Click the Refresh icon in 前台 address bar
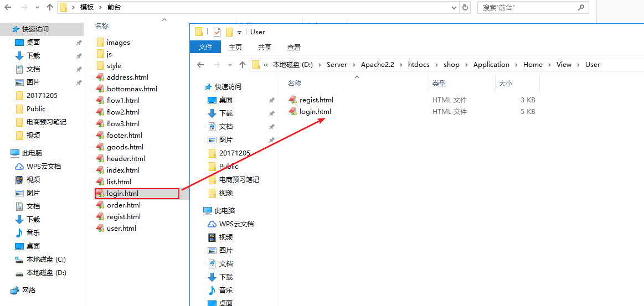644x306 pixels. 465,7
